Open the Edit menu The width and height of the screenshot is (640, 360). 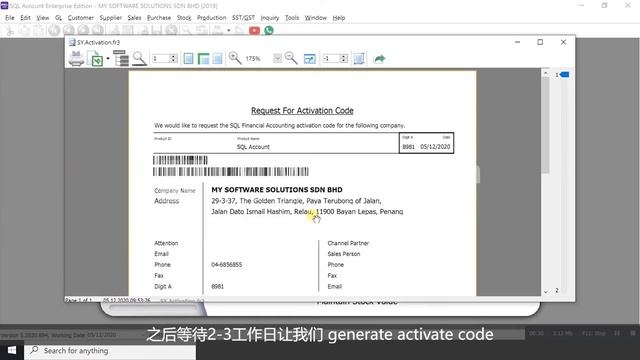tap(25, 18)
